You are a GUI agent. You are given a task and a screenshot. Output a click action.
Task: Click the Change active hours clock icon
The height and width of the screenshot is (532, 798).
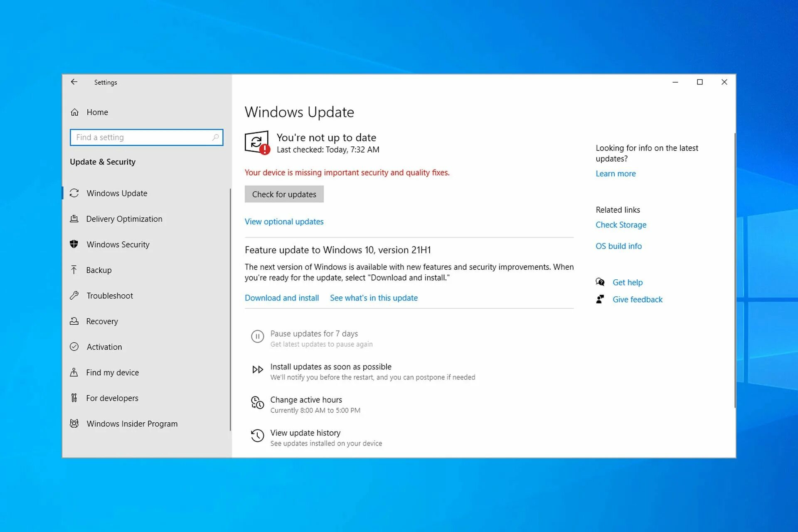point(257,403)
